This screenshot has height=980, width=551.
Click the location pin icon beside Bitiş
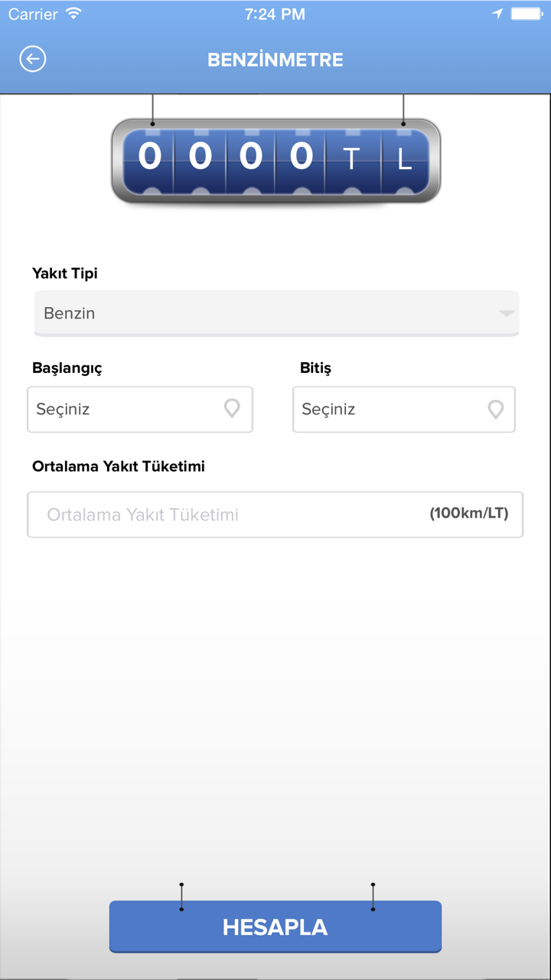[x=496, y=409]
